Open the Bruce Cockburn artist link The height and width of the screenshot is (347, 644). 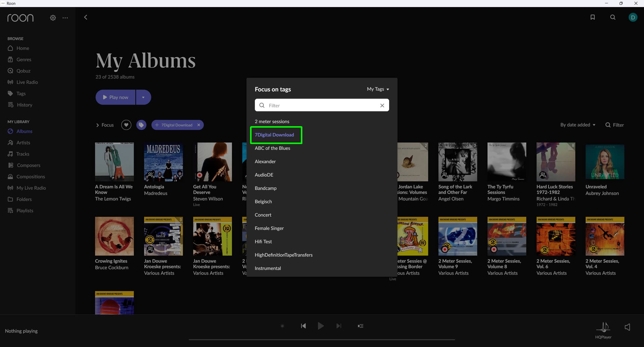point(112,268)
